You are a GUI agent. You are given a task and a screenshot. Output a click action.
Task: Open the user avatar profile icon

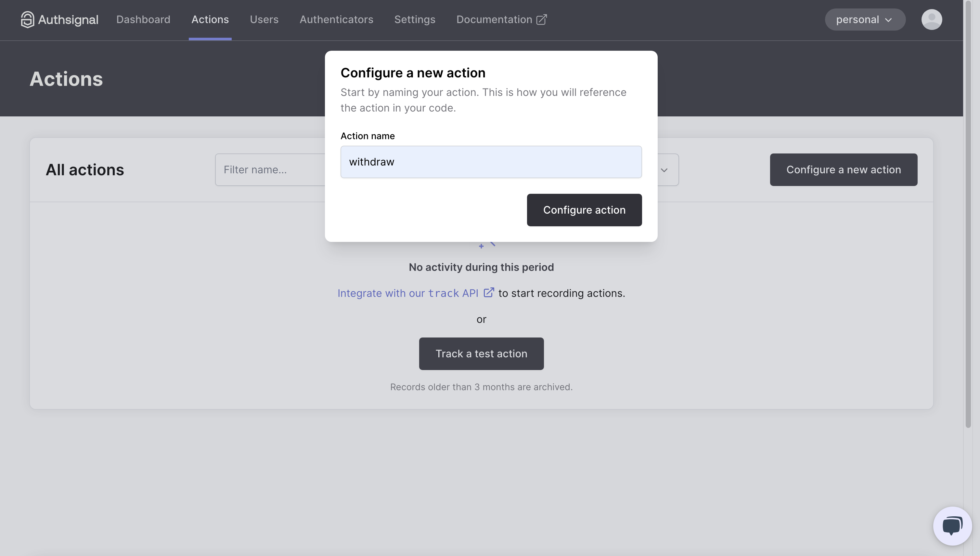click(931, 19)
